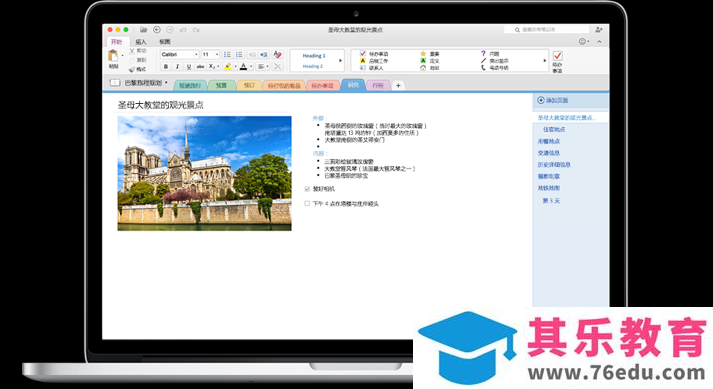Open the 巴黎旅程规划 notebook dropdown
The width and height of the screenshot is (713, 389).
pos(166,83)
